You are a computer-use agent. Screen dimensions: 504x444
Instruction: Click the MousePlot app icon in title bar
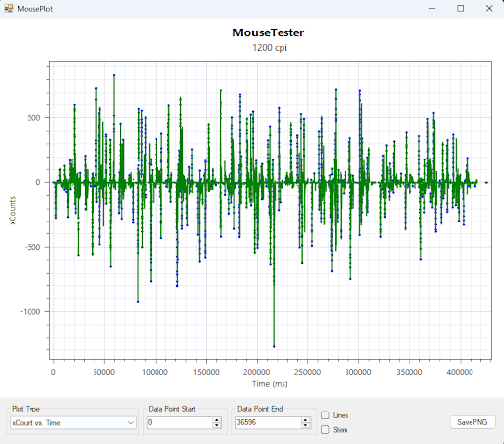click(x=8, y=9)
